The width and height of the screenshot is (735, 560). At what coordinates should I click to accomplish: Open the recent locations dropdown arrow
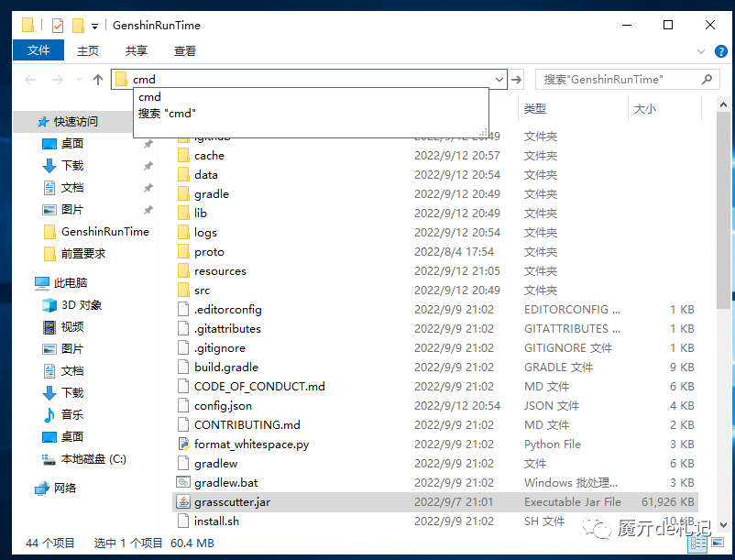tap(79, 80)
